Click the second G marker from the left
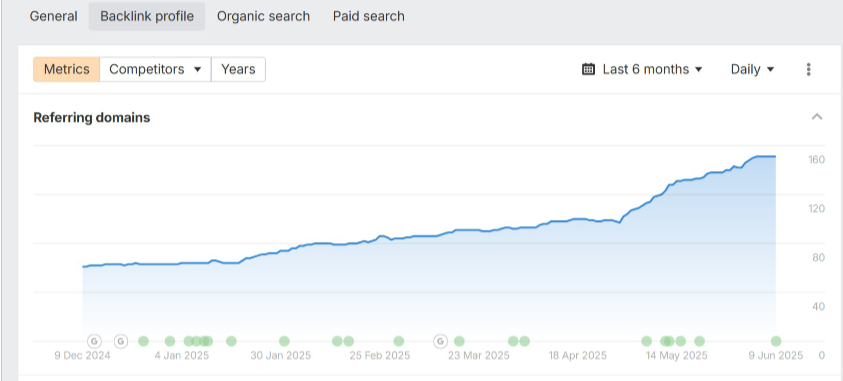This screenshot has height=381, width=843. tap(122, 341)
